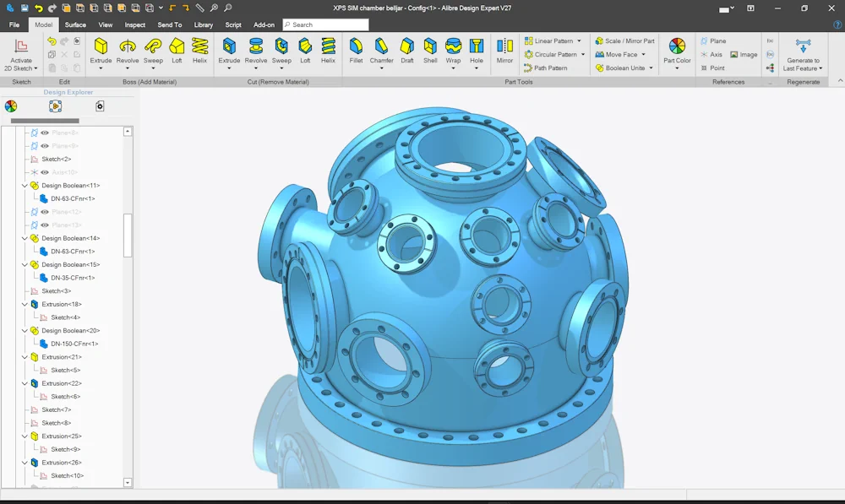Viewport: 845px width, 504px height.
Task: Open the Linear Pattern dropdown arrow
Action: 580,41
